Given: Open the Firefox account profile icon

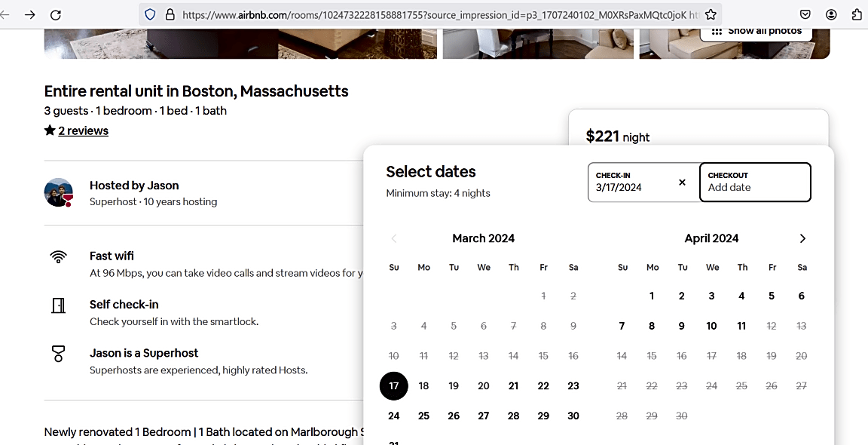Looking at the screenshot, I should 831,15.
